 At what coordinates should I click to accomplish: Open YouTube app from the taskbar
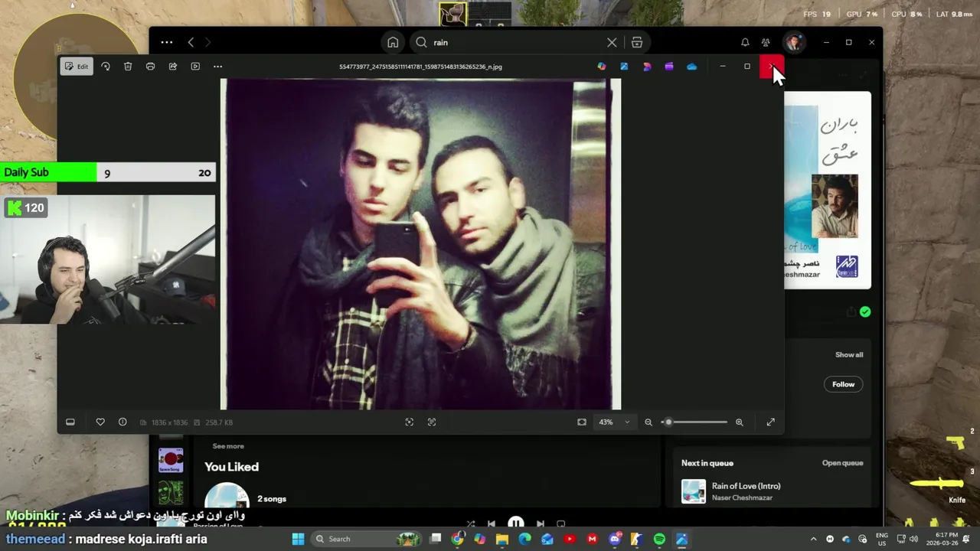[570, 539]
